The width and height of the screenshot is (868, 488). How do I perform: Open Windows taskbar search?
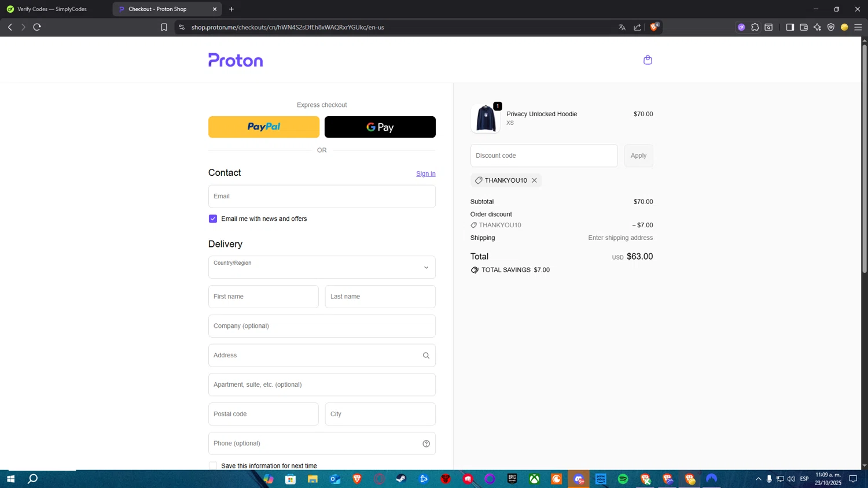[33, 479]
